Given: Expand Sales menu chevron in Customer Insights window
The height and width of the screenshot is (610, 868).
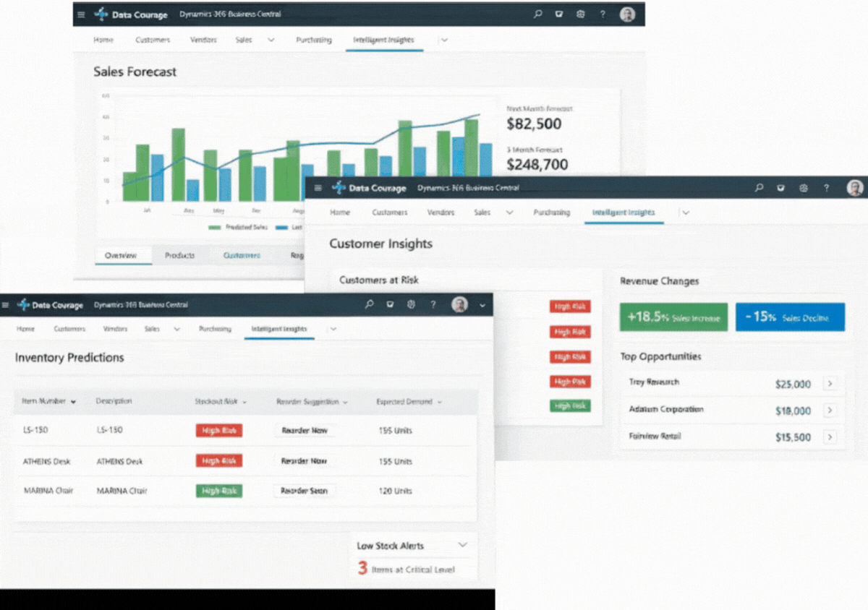Looking at the screenshot, I should click(x=509, y=212).
